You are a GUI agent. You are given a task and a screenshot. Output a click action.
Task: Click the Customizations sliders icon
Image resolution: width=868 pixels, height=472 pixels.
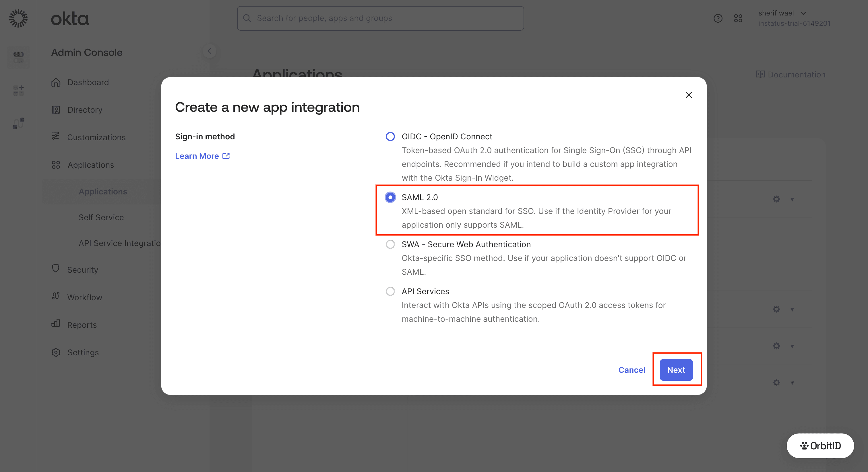tap(56, 136)
